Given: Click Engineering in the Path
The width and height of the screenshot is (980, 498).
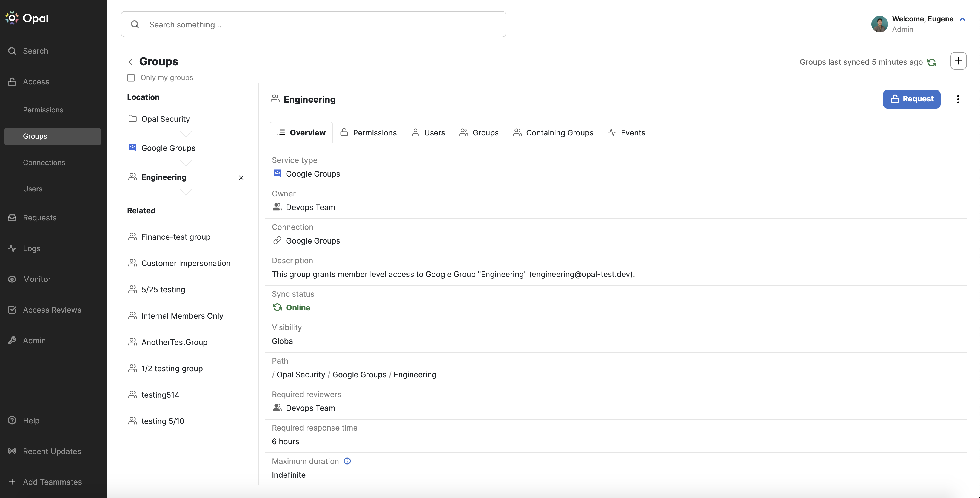Looking at the screenshot, I should click(415, 375).
